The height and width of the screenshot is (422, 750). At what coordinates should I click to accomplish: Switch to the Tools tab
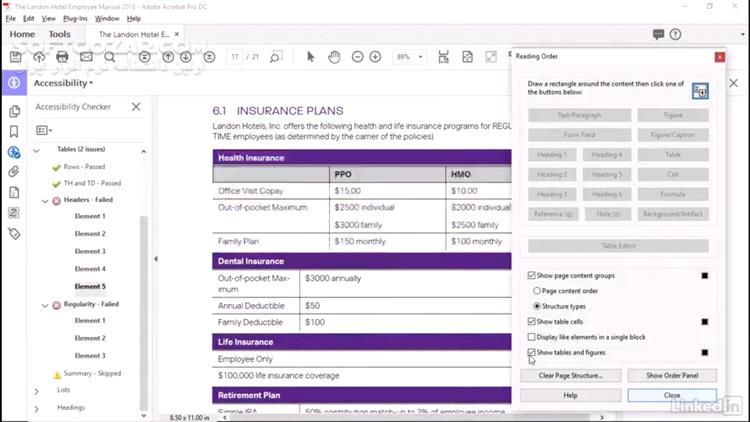(59, 34)
